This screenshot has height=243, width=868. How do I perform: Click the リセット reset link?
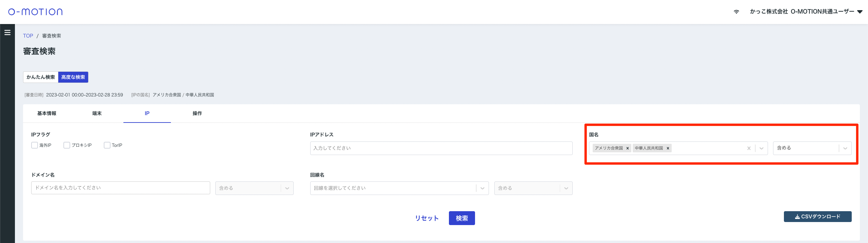click(x=427, y=218)
